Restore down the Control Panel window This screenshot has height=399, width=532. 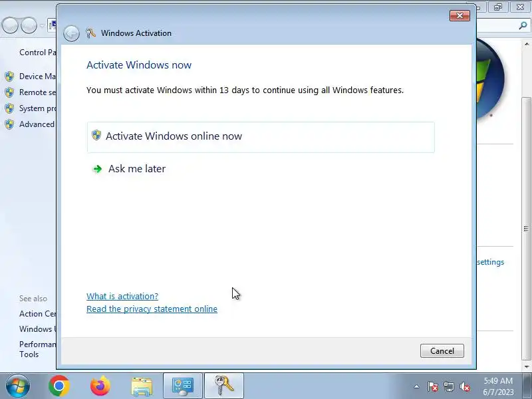498,7
